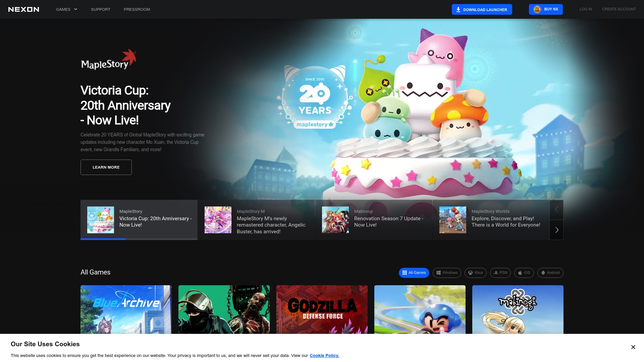The width and height of the screenshot is (644, 362).
Task: Click the DOWNLOAD LAUNCHER button
Action: (x=482, y=9)
